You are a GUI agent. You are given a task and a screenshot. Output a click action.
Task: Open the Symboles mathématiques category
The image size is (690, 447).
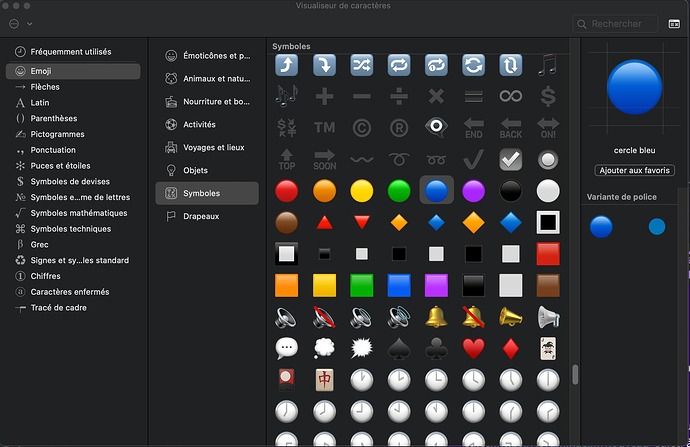78,213
